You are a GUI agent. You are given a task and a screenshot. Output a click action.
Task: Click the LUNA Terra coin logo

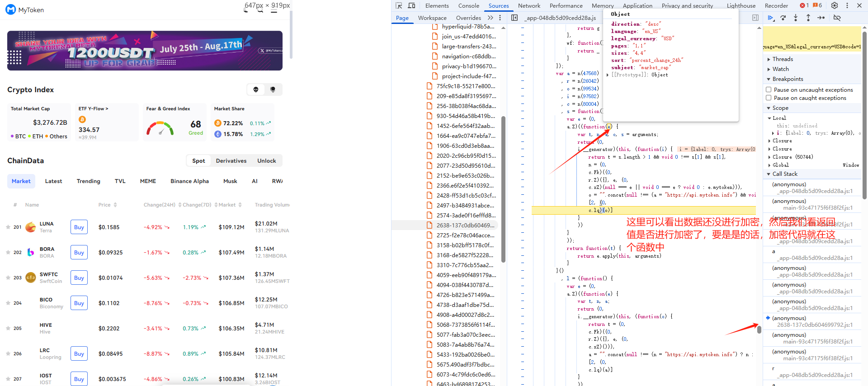point(31,227)
